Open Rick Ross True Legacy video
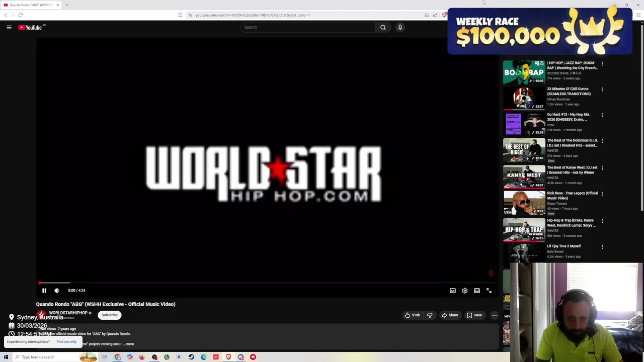The image size is (644, 362). coord(573,196)
